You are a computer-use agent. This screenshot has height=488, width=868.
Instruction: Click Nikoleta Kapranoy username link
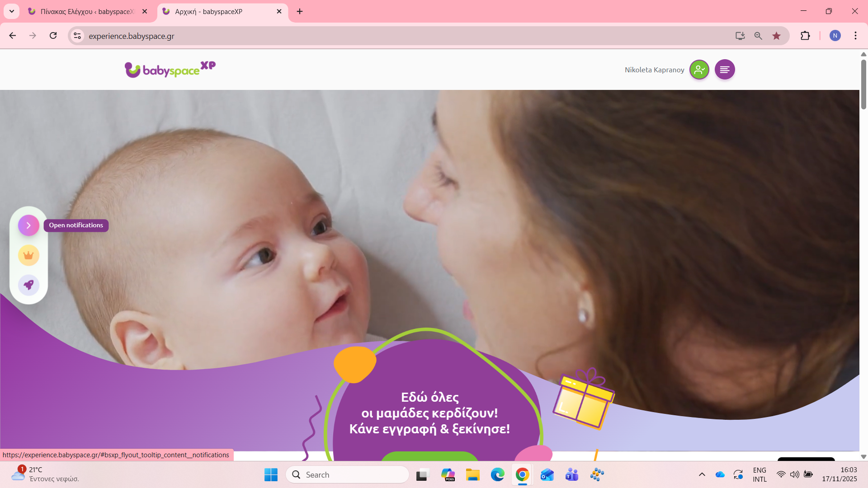654,70
